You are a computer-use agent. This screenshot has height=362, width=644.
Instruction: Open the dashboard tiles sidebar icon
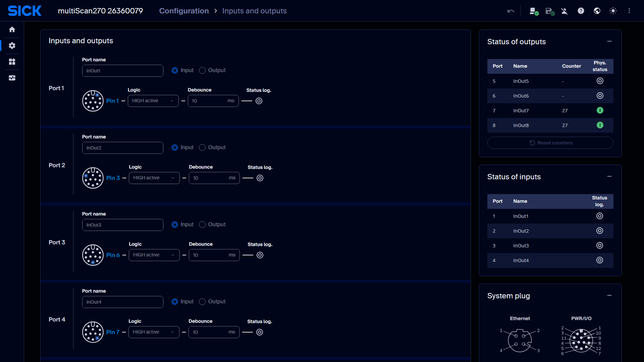[x=12, y=62]
